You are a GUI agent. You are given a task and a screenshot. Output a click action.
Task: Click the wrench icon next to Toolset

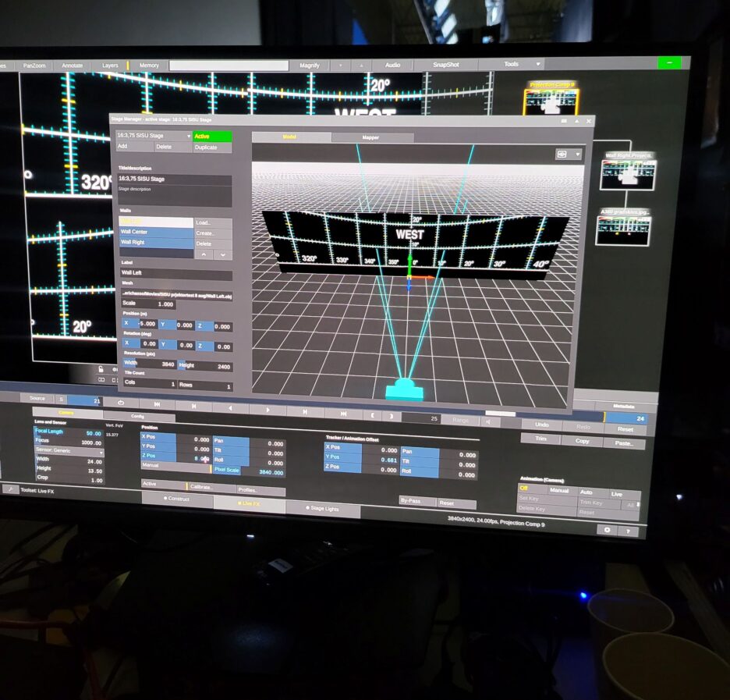pyautogui.click(x=9, y=489)
